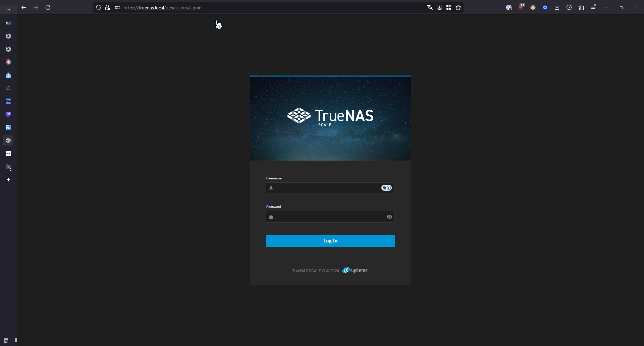Viewport: 644px width, 346px height.
Task: Open the history clock icon in toolbar
Action: pos(569,7)
